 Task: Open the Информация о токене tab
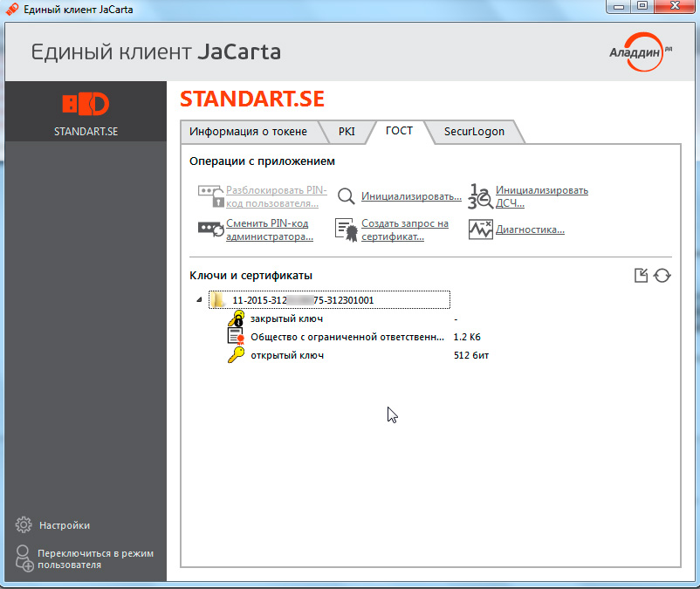tap(248, 132)
